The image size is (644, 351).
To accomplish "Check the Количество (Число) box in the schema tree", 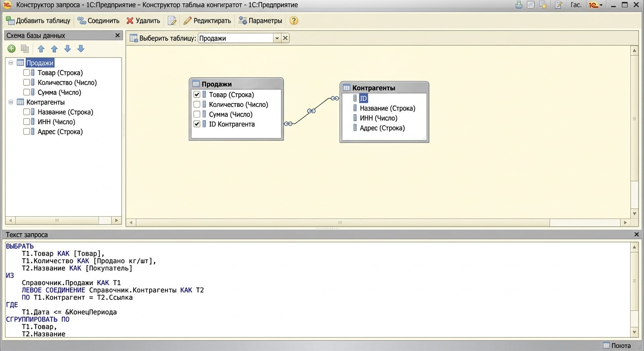I will pos(27,83).
